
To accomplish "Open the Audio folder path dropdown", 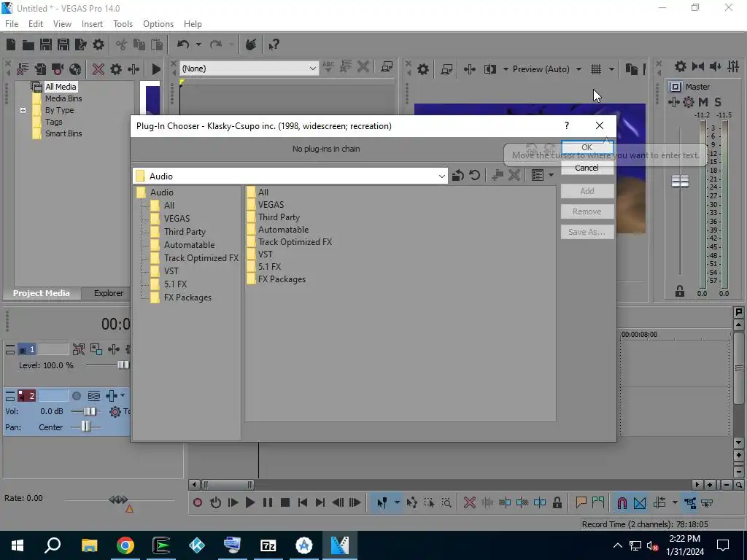I will [441, 176].
